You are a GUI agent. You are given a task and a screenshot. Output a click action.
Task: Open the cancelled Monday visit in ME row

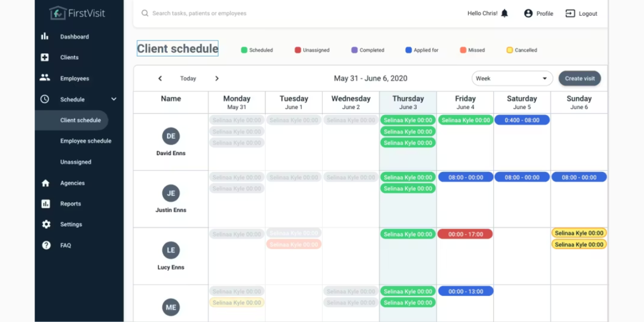point(237,303)
